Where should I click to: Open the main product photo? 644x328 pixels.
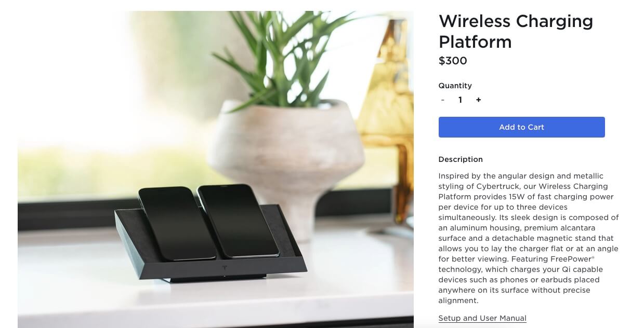coord(216,169)
